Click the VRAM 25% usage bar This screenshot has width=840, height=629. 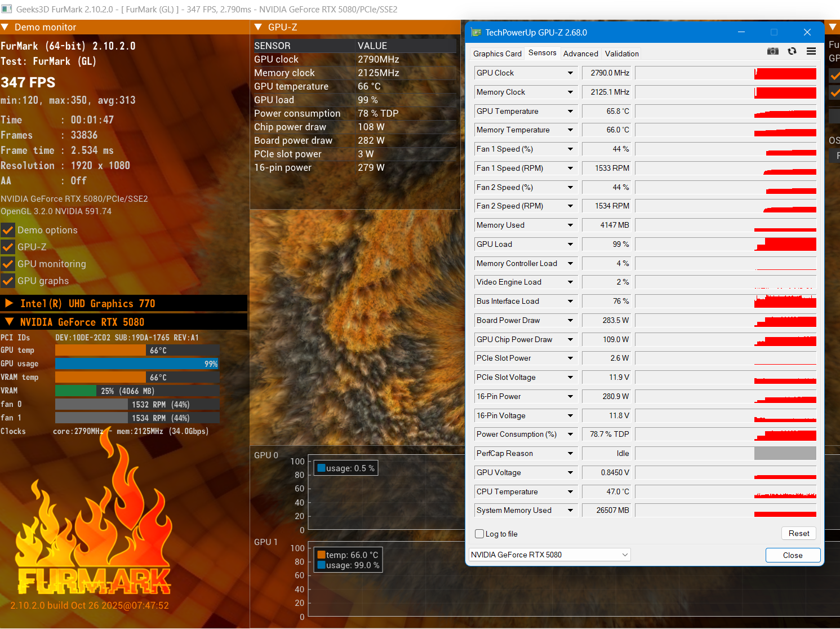click(137, 391)
